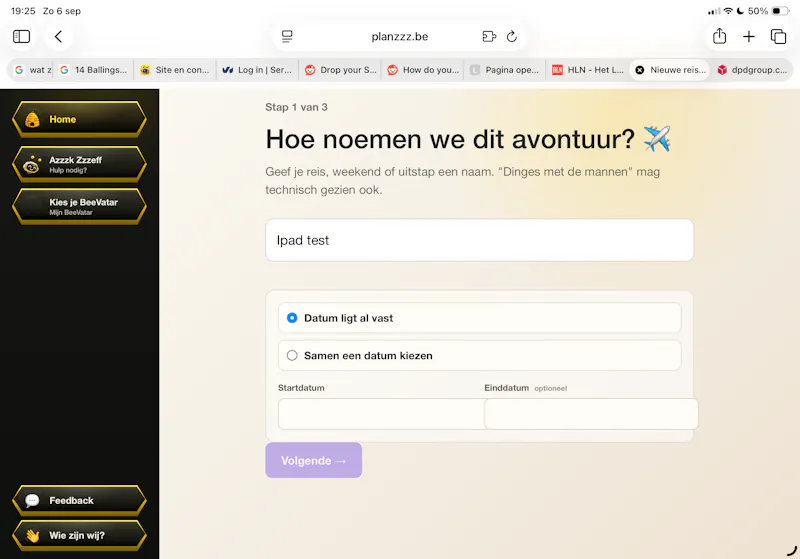Add a new tab with plus icon
800x559 pixels.
(748, 36)
